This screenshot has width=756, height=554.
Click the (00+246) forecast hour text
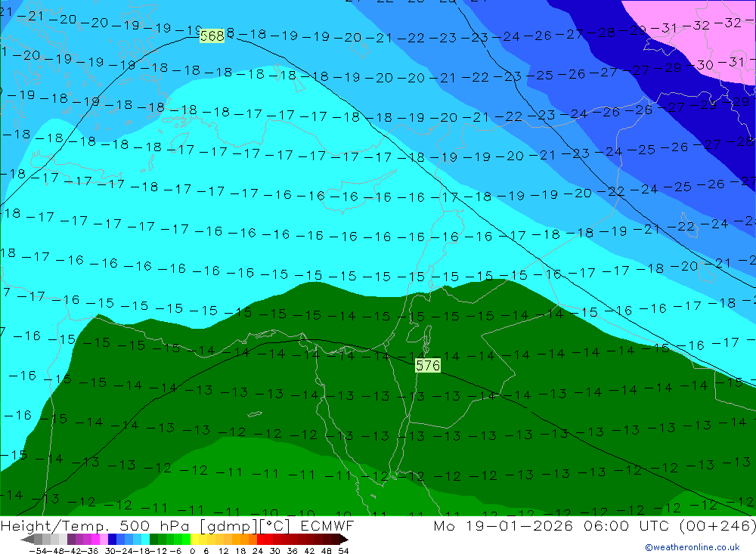coord(718,525)
